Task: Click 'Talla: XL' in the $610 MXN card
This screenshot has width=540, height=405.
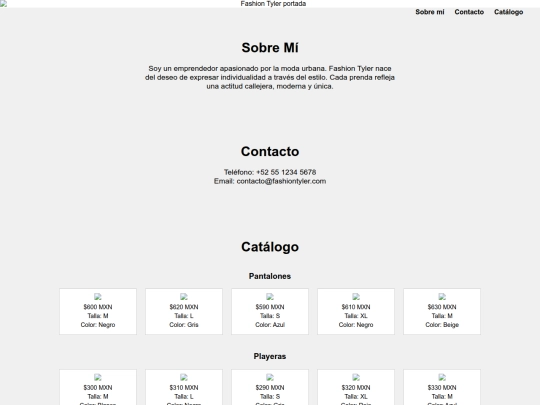Action: [x=356, y=316]
